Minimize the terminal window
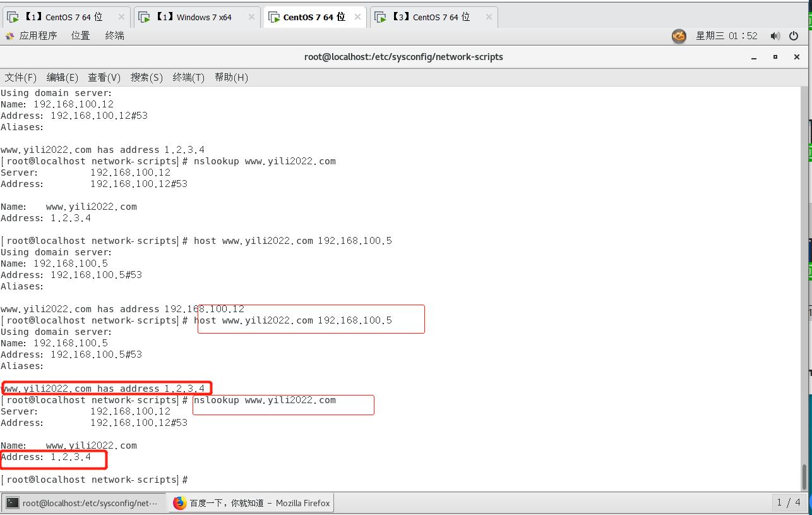Image resolution: width=812 pixels, height=515 pixels. [754, 57]
